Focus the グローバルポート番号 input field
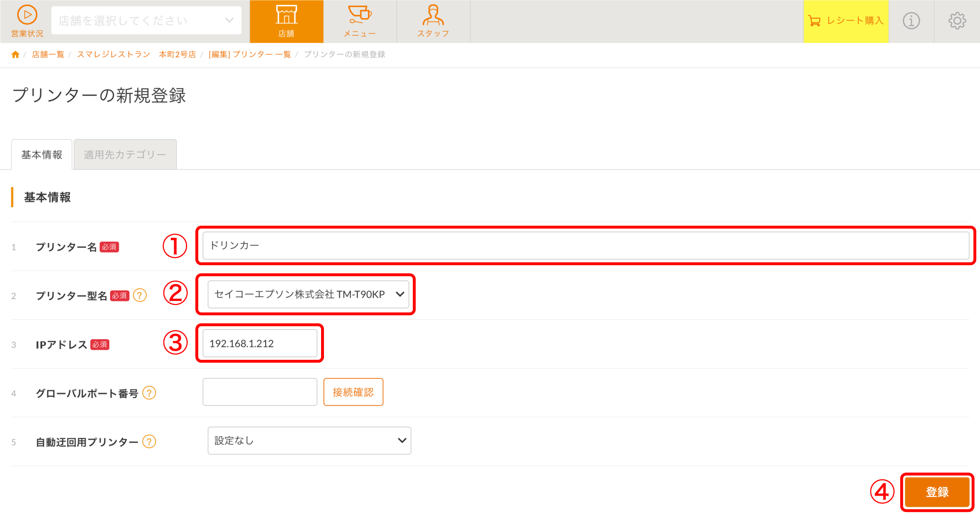Screen dimensions: 980x522 tap(260, 392)
